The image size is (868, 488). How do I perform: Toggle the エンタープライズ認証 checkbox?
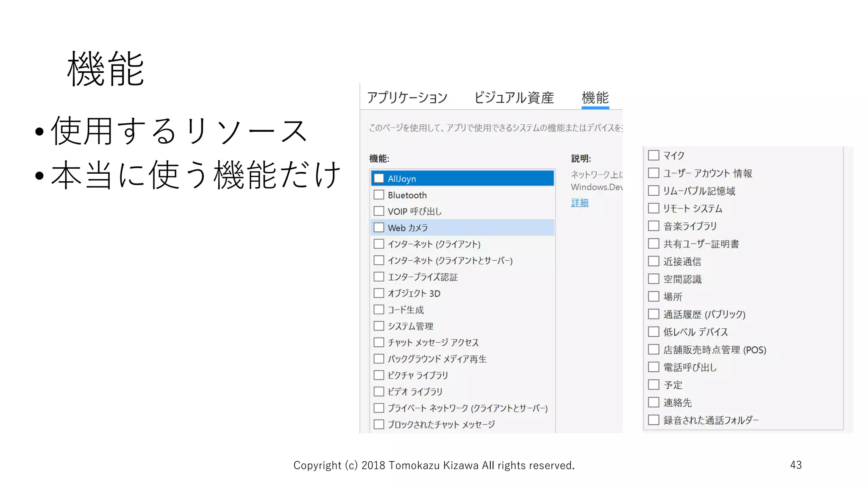point(379,277)
